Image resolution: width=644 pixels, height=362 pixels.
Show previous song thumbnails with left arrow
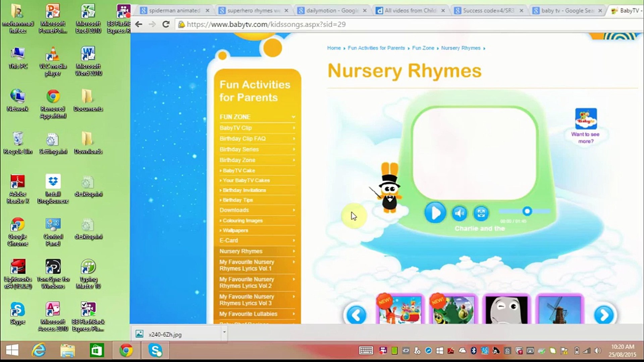click(x=356, y=315)
